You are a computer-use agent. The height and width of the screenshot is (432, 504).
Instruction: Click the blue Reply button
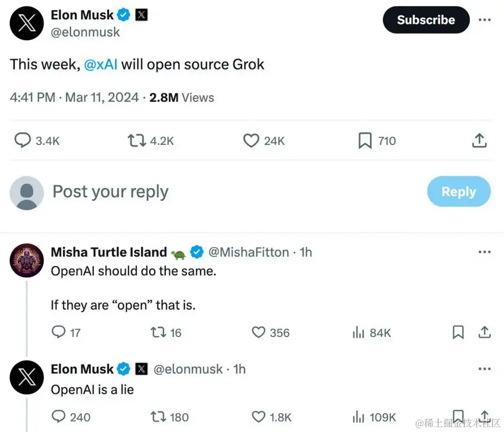click(x=458, y=192)
